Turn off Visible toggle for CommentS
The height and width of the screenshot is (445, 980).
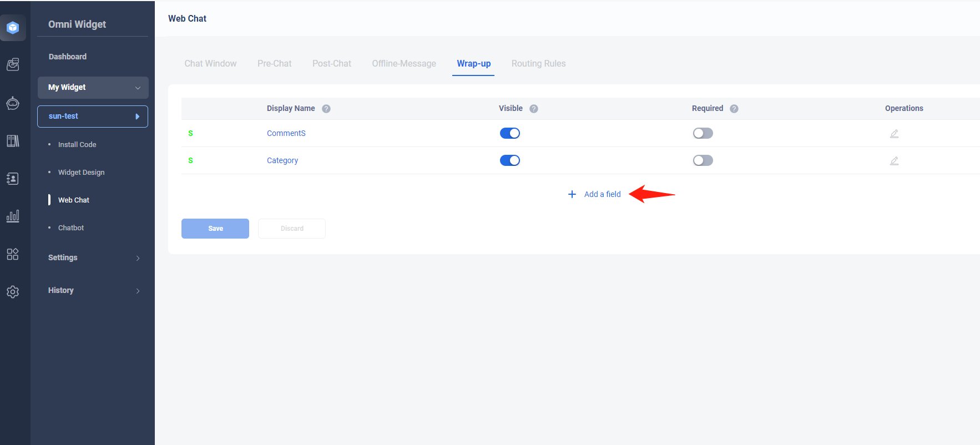(x=509, y=133)
